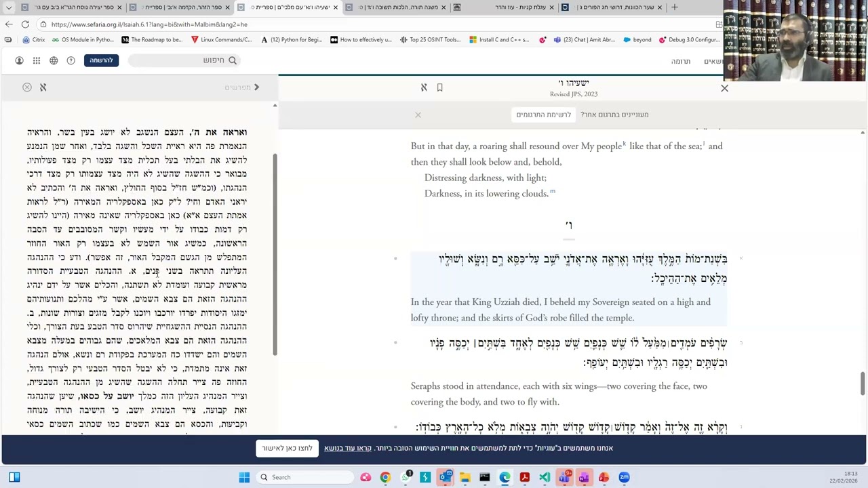Click the להרשמה sign-up button
Image resolution: width=868 pixels, height=488 pixels.
point(101,60)
